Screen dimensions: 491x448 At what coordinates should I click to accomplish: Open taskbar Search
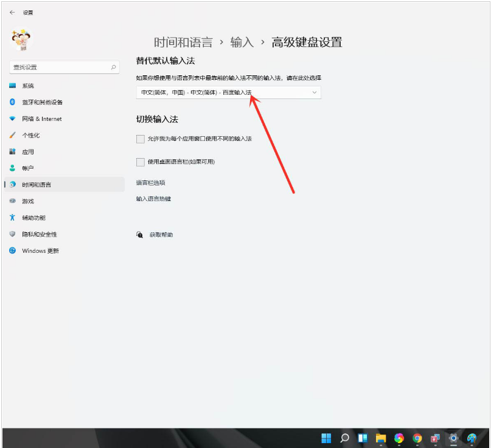click(344, 438)
